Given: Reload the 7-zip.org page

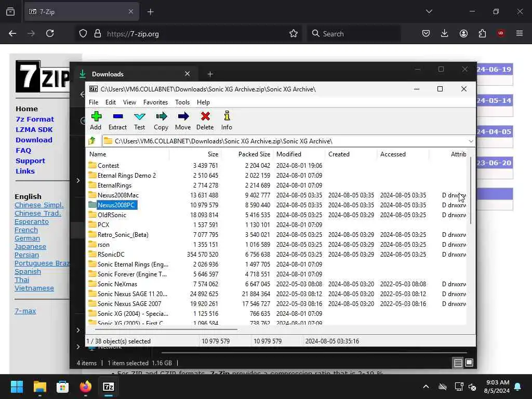Looking at the screenshot, I should coord(50,33).
